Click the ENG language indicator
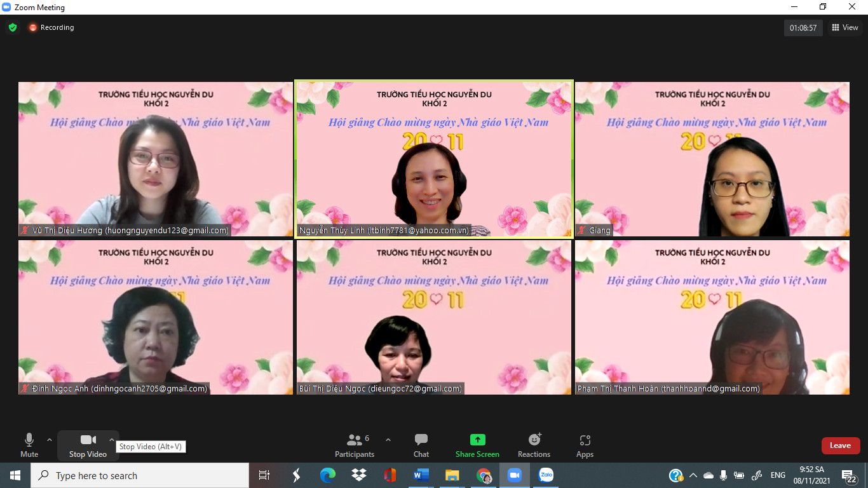Image resolution: width=868 pixels, height=488 pixels. point(778,475)
